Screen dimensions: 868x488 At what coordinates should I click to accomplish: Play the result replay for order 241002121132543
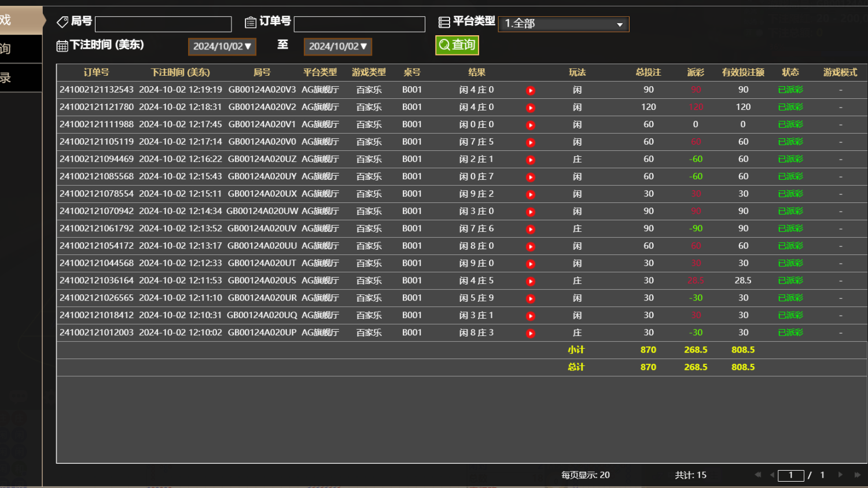point(531,90)
